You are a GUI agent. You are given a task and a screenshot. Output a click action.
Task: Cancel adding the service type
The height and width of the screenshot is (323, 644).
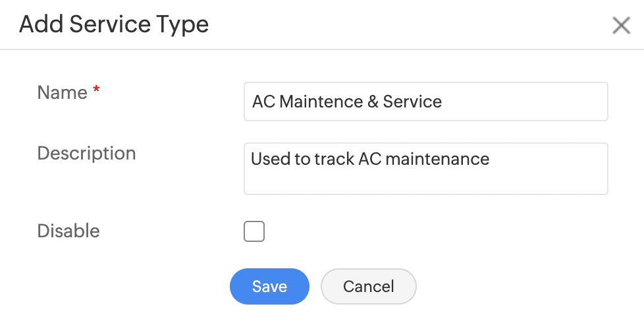tap(368, 287)
